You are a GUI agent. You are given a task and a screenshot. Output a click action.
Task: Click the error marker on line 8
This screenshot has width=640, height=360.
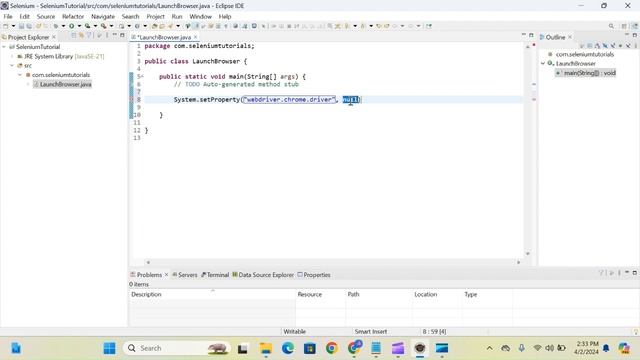pos(131,100)
